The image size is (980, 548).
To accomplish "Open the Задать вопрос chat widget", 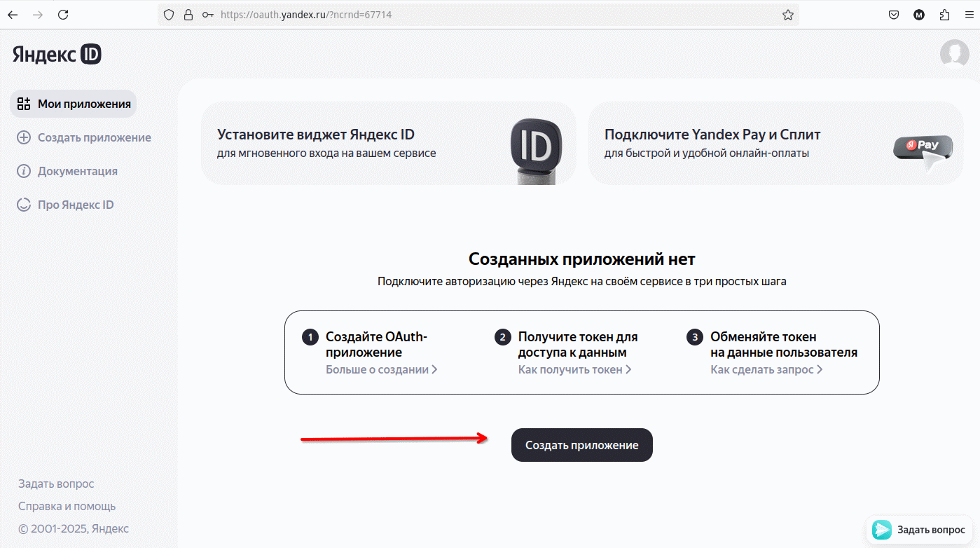I will 920,530.
